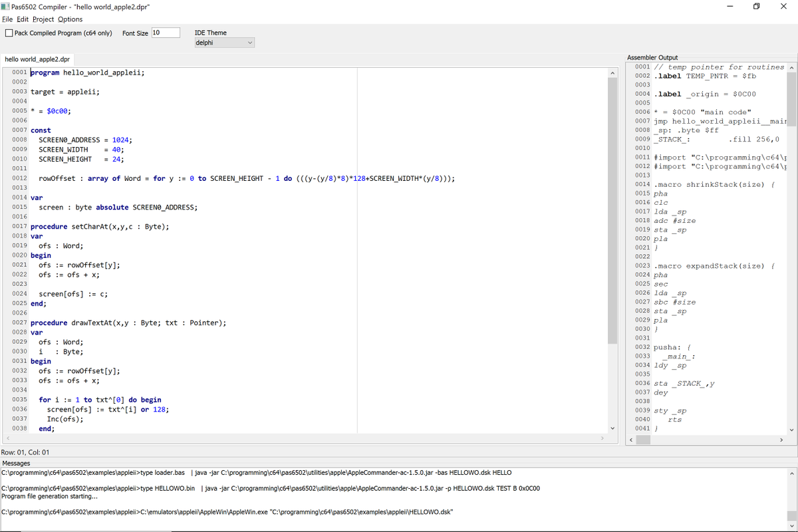Viewport: 798px width, 532px height.
Task: Click '.macro expandStack(size)' assembler line
Action: [715, 266]
